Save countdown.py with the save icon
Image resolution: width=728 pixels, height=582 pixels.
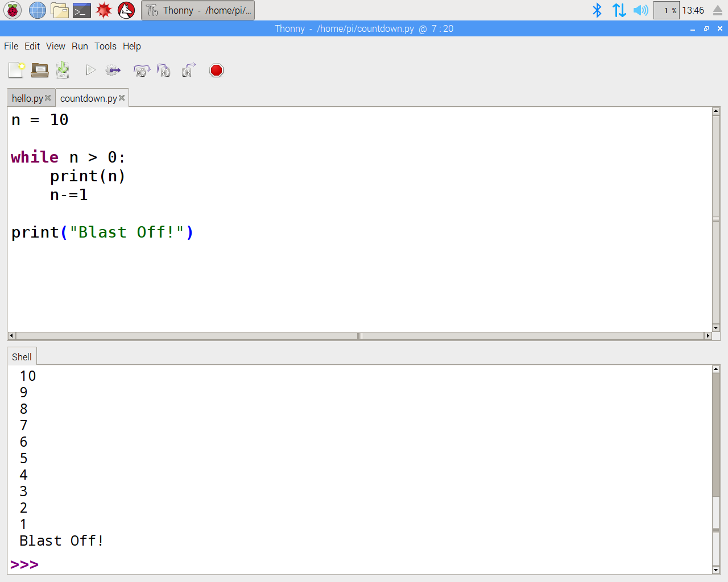click(63, 70)
